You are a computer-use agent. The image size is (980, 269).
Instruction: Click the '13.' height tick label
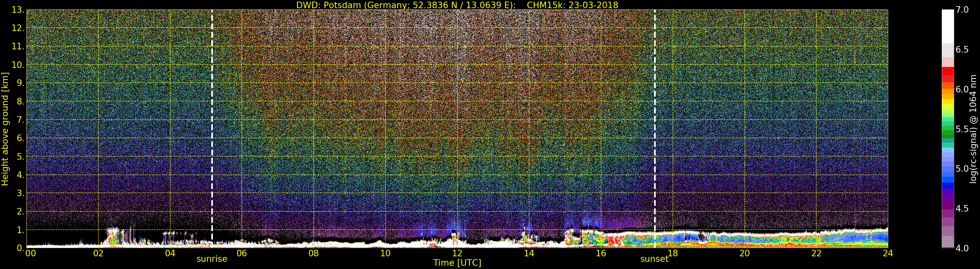point(18,10)
